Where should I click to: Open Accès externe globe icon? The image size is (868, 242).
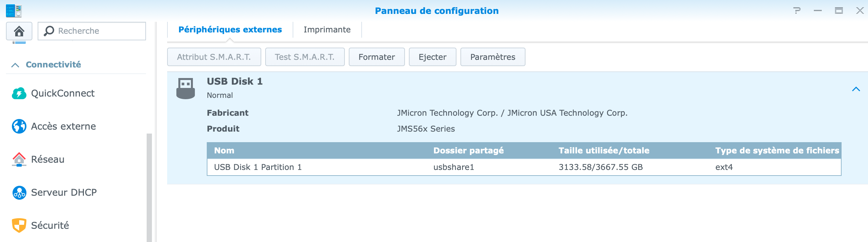pyautogui.click(x=19, y=126)
